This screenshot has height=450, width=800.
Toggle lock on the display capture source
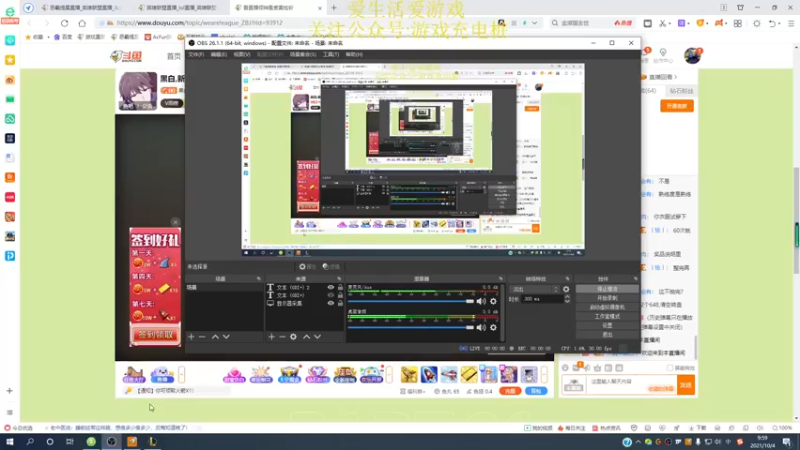[340, 303]
